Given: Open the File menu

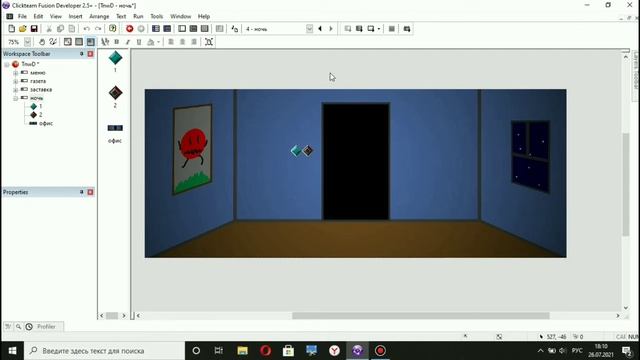Looking at the screenshot, I should 22,16.
